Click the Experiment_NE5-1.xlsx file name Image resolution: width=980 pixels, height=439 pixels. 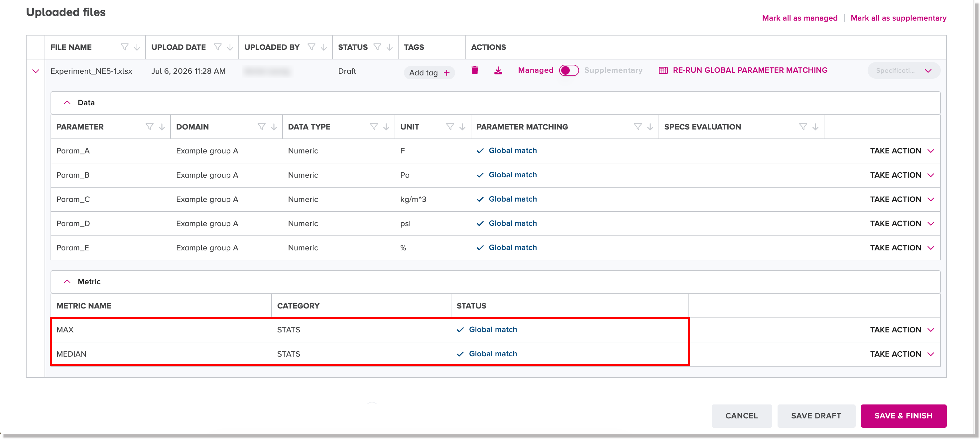click(91, 71)
